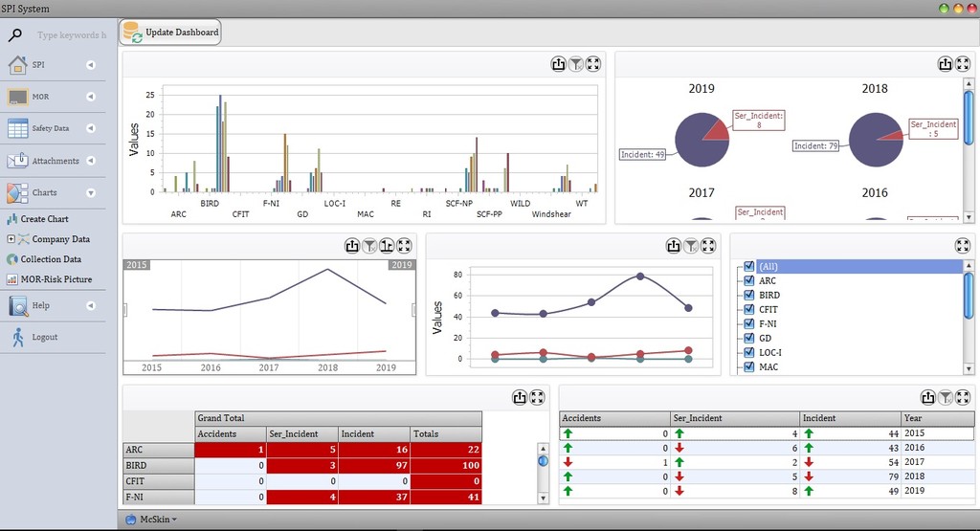Export the Values line chart panel
Viewport: 980px width, 531px height.
[673, 246]
